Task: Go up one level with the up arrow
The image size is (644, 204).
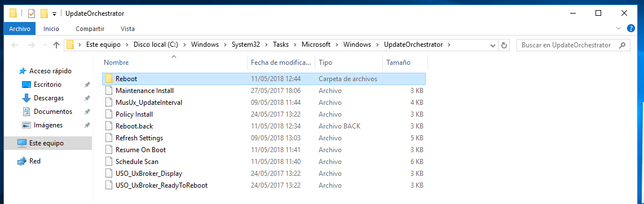Action: tap(57, 45)
